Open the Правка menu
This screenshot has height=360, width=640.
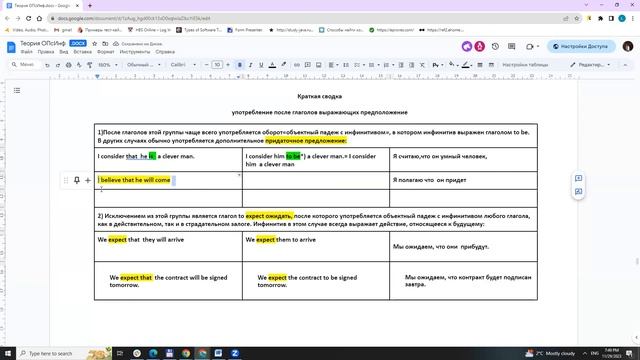click(46, 52)
